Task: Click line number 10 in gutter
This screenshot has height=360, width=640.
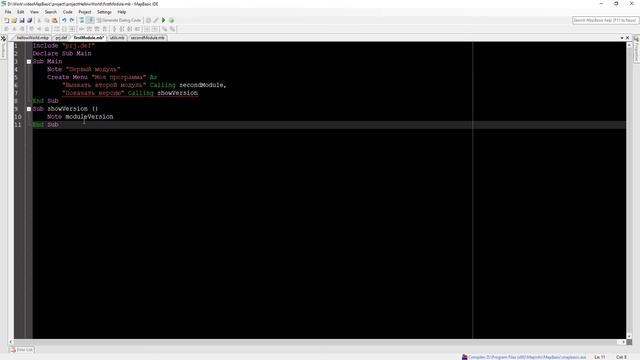Action: (x=18, y=117)
